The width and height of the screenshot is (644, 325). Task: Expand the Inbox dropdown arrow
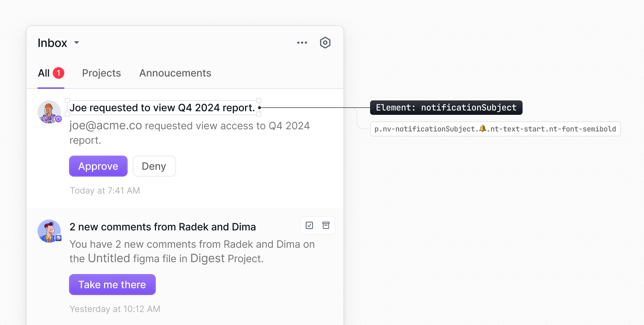pos(76,43)
